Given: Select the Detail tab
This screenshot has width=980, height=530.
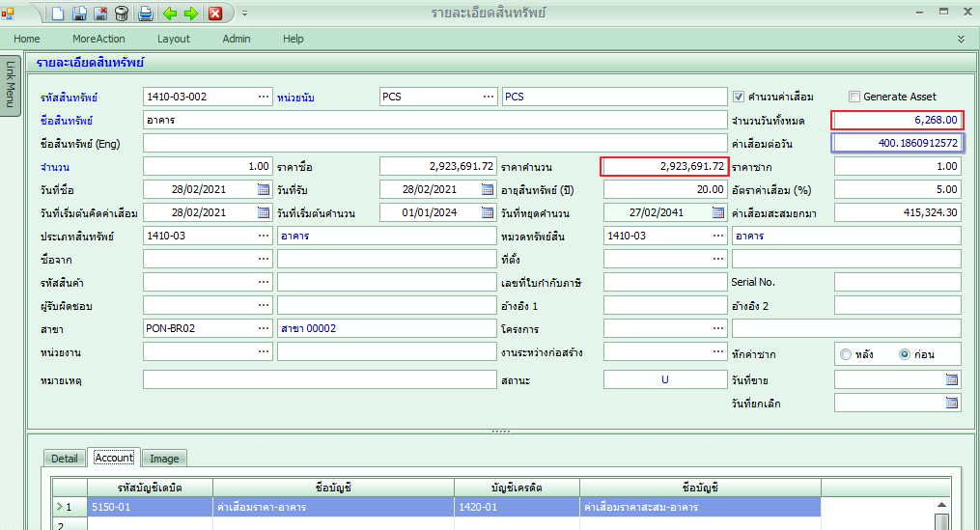Looking at the screenshot, I should (65, 459).
